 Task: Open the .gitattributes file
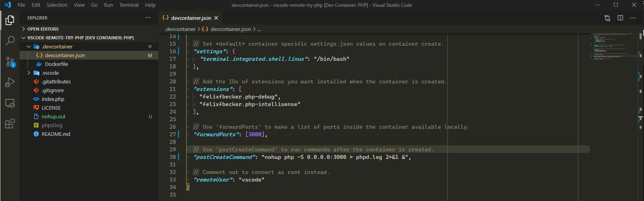point(89,81)
